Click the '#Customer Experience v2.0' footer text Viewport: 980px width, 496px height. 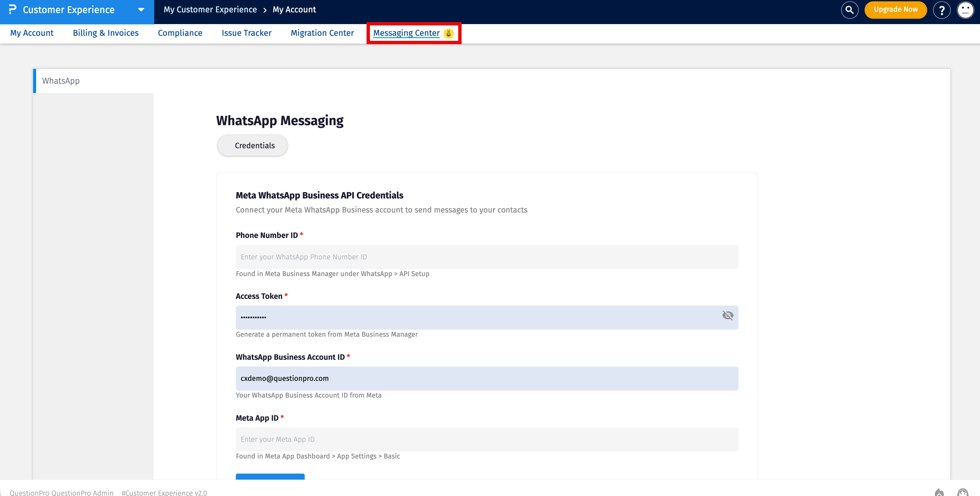pos(164,493)
